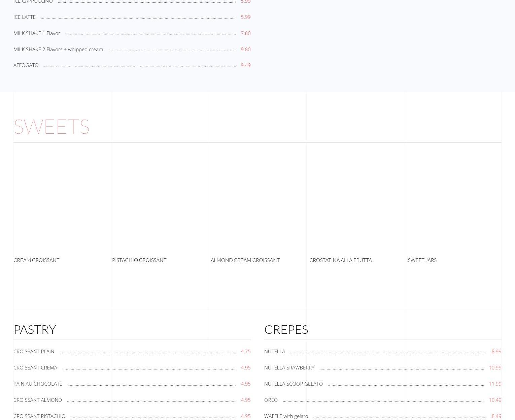Select MILK SHAKE 1 Flavor item
This screenshot has height=420, width=515.
pyautogui.click(x=37, y=33)
